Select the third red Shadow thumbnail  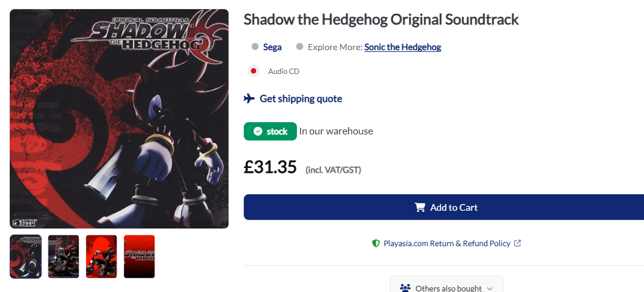[x=101, y=257]
